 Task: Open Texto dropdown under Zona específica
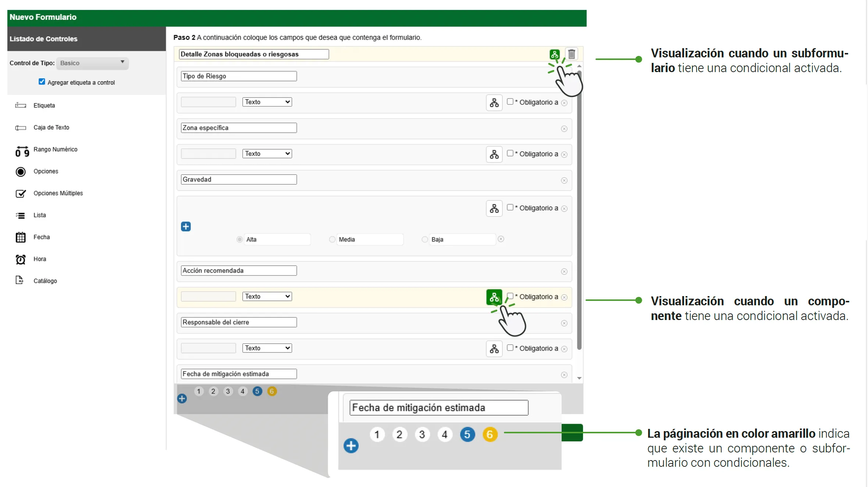[x=267, y=153]
